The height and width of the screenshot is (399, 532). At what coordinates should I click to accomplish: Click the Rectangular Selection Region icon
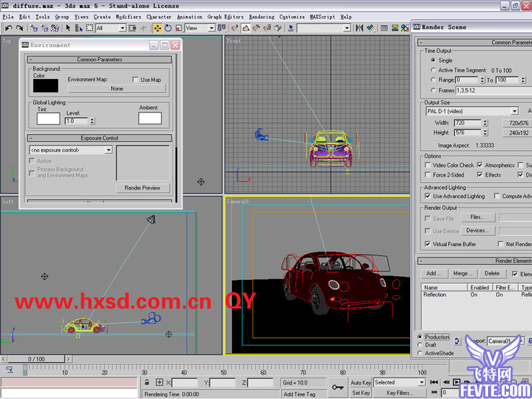pyautogui.click(x=90, y=28)
